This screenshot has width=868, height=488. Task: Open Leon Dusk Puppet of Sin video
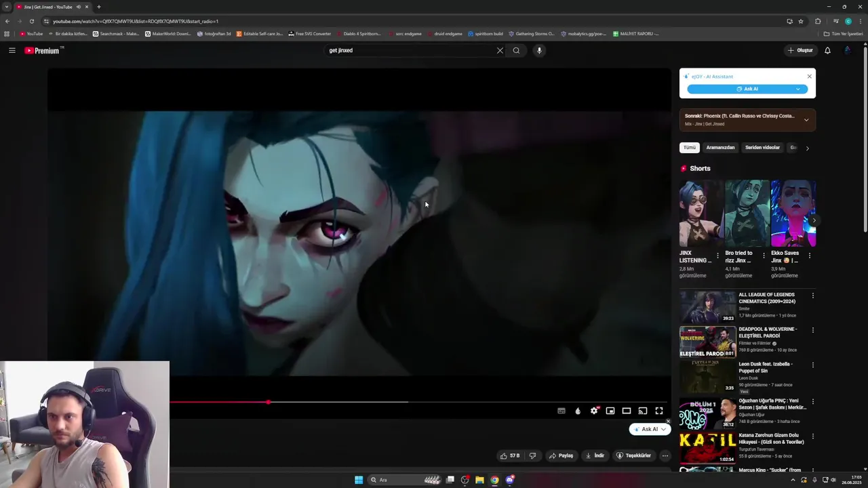[x=707, y=376]
